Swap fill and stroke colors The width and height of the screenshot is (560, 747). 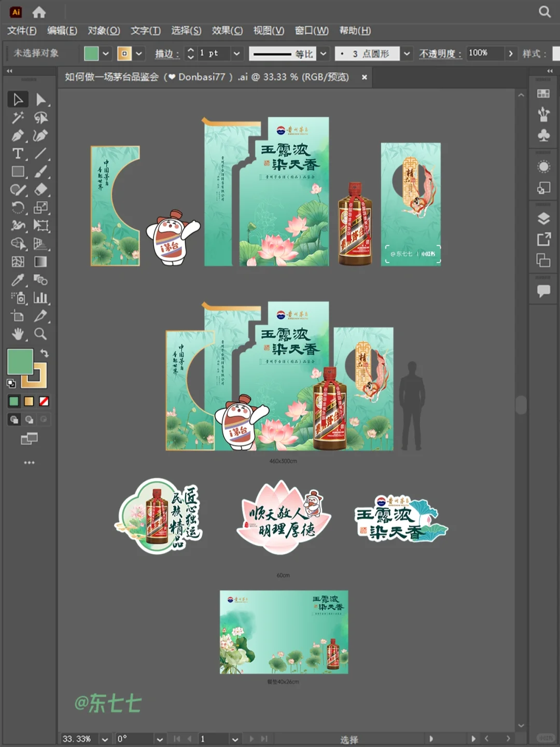(x=45, y=353)
